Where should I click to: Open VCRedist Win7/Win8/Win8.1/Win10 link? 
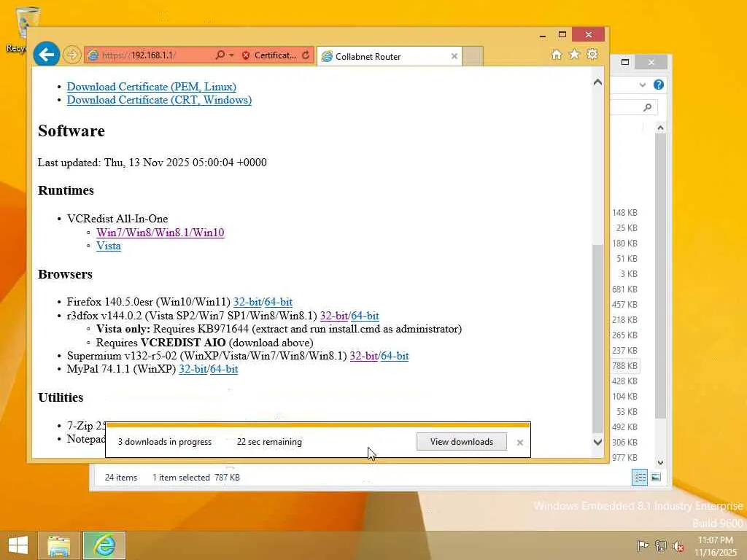[160, 233]
